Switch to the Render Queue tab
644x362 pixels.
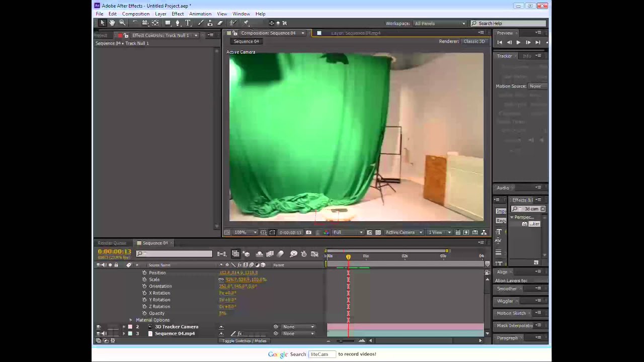pyautogui.click(x=112, y=243)
